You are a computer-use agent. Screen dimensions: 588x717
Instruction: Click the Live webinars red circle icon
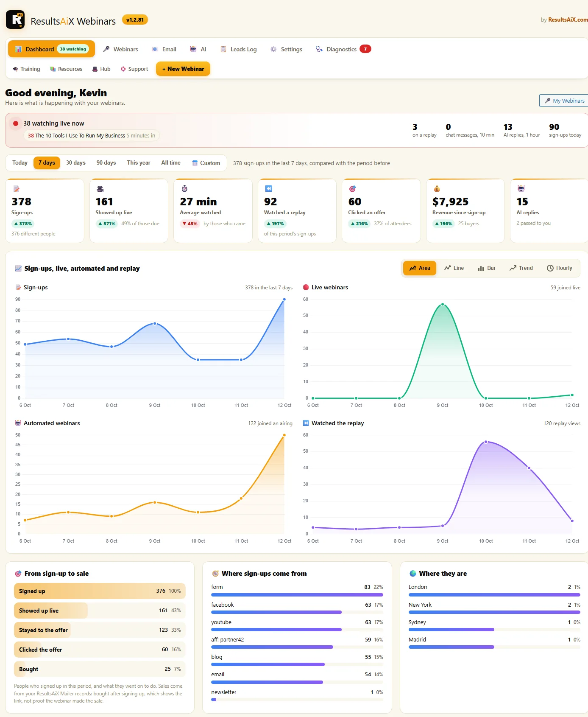coord(306,287)
